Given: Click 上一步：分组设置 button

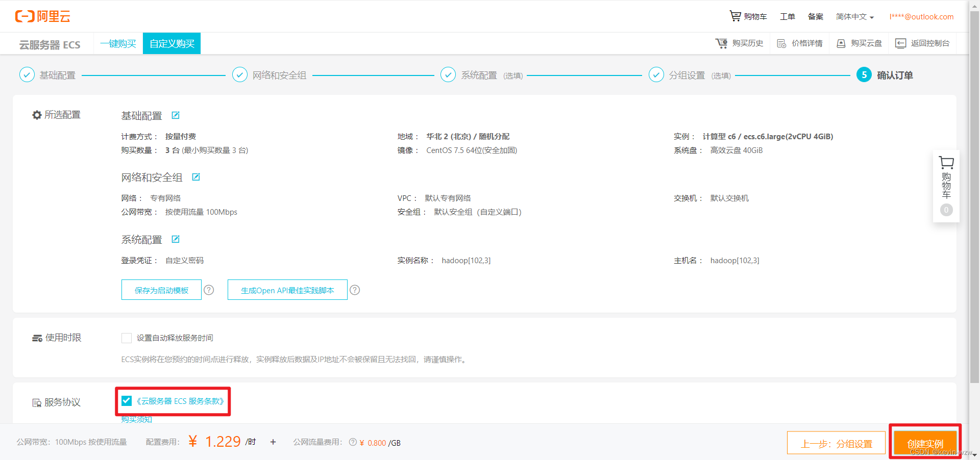Looking at the screenshot, I should [x=836, y=443].
